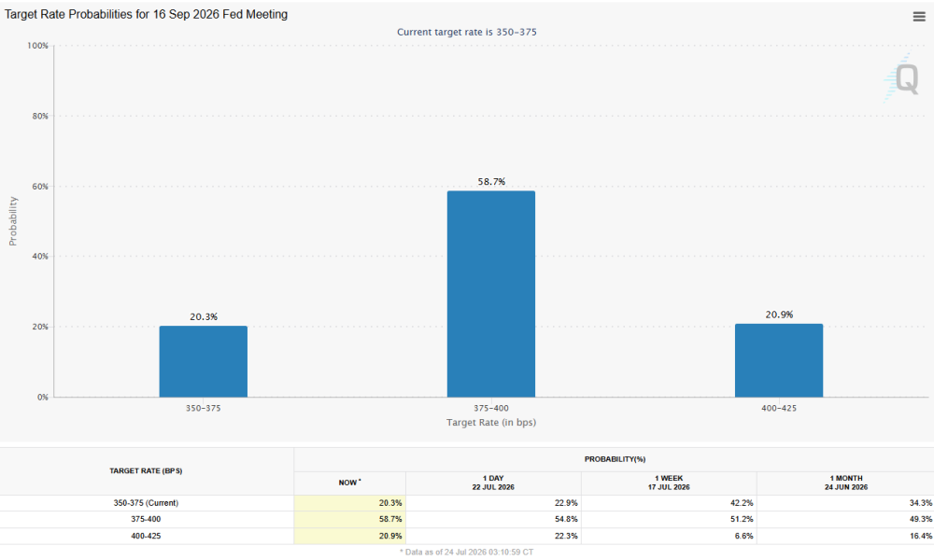The image size is (934, 560).
Task: Select the 400-425 table row label
Action: pos(146,536)
